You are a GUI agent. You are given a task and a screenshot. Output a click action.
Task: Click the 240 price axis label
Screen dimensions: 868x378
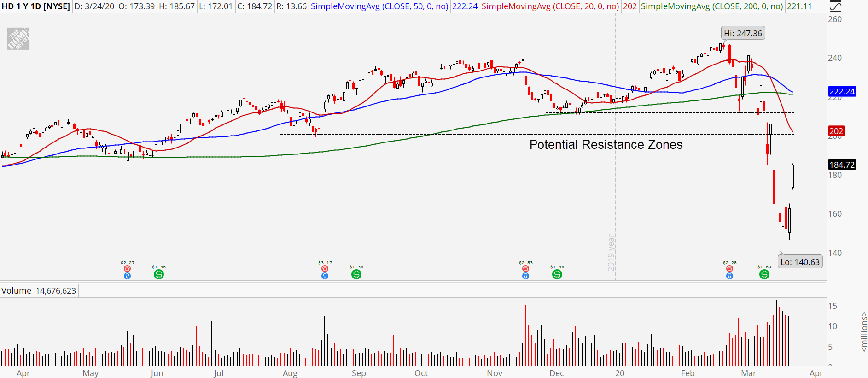tap(835, 58)
